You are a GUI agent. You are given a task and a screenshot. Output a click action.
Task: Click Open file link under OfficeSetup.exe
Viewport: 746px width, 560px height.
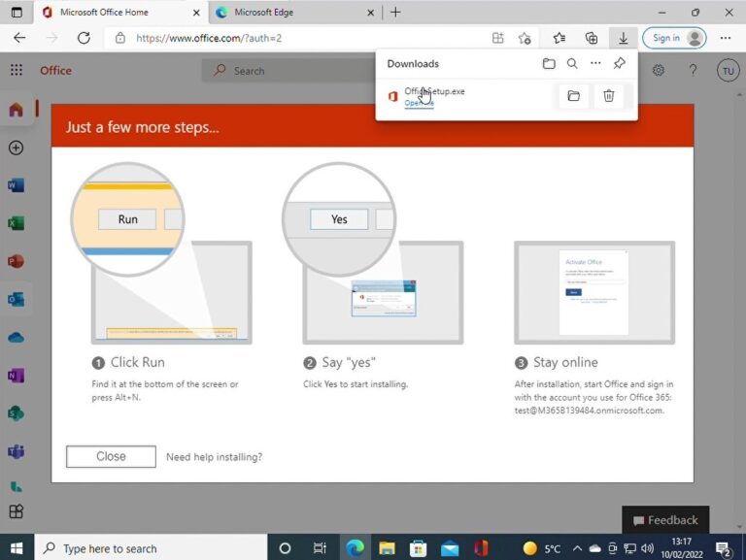click(x=420, y=103)
